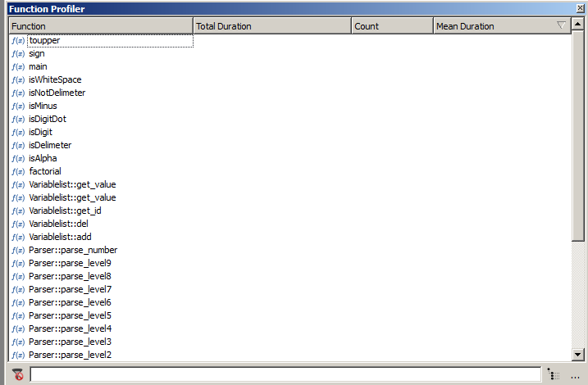Click the f(x) icon for Variablelist::add

(x=18, y=237)
